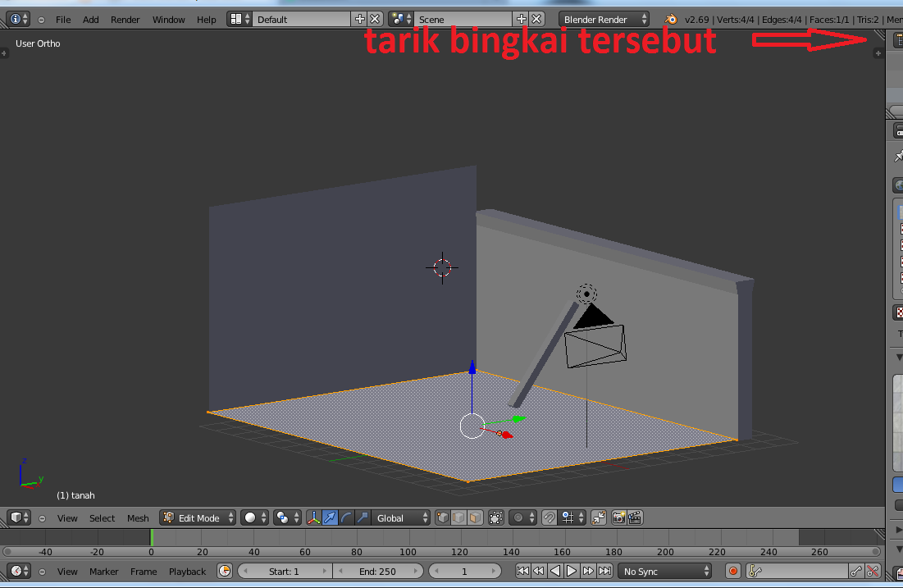This screenshot has width=903, height=588.
Task: Click the Start: 1 frame field
Action: point(285,571)
